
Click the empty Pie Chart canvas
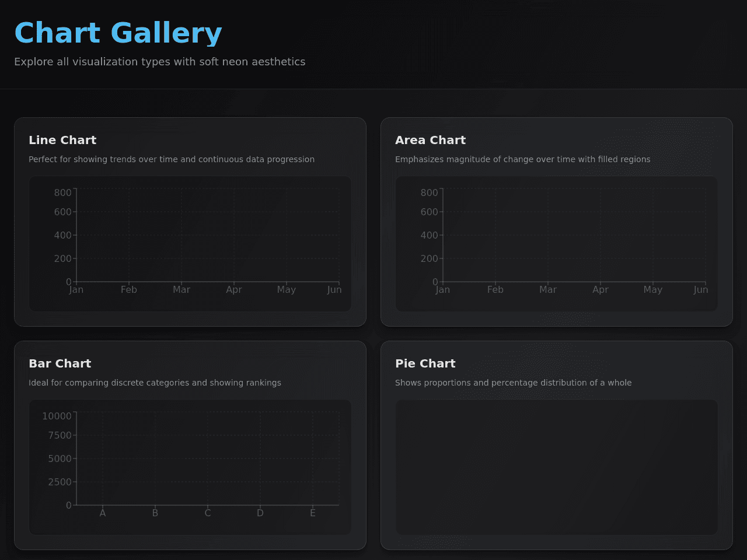557,467
